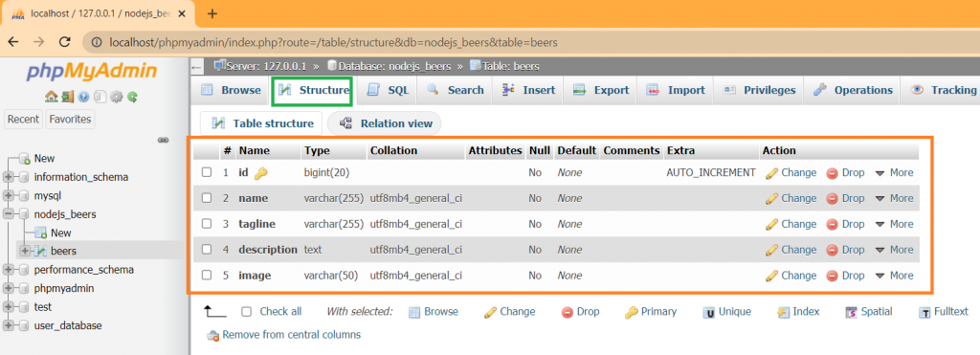Click the mysql database icon
This screenshot has height=355, width=980.
[x=23, y=195]
